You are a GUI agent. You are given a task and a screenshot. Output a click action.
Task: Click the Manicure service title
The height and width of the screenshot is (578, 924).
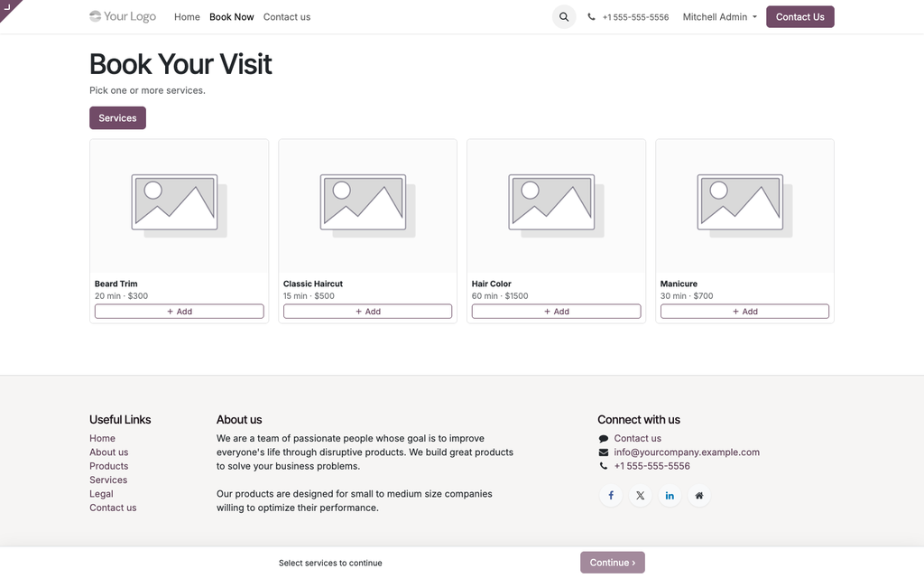679,284
